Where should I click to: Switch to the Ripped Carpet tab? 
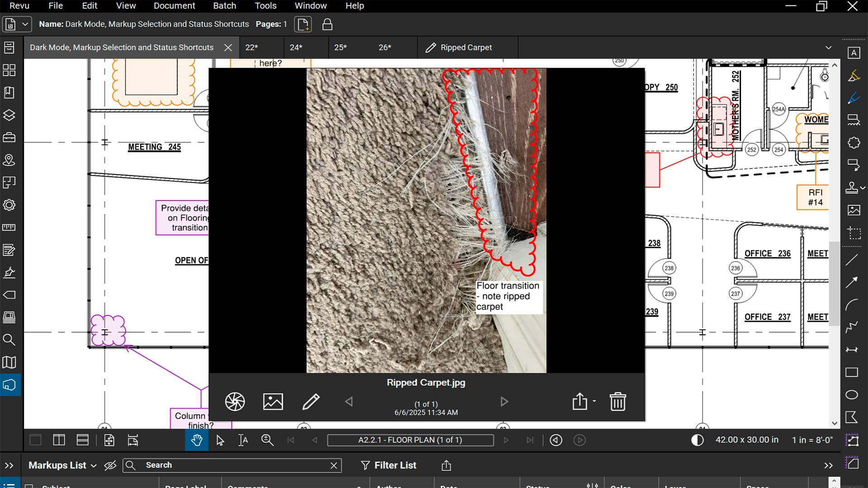click(x=466, y=47)
